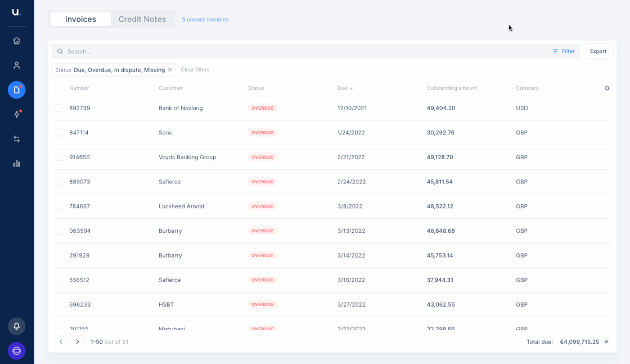Sort by the Due column header
The image size is (630, 364).
click(345, 88)
